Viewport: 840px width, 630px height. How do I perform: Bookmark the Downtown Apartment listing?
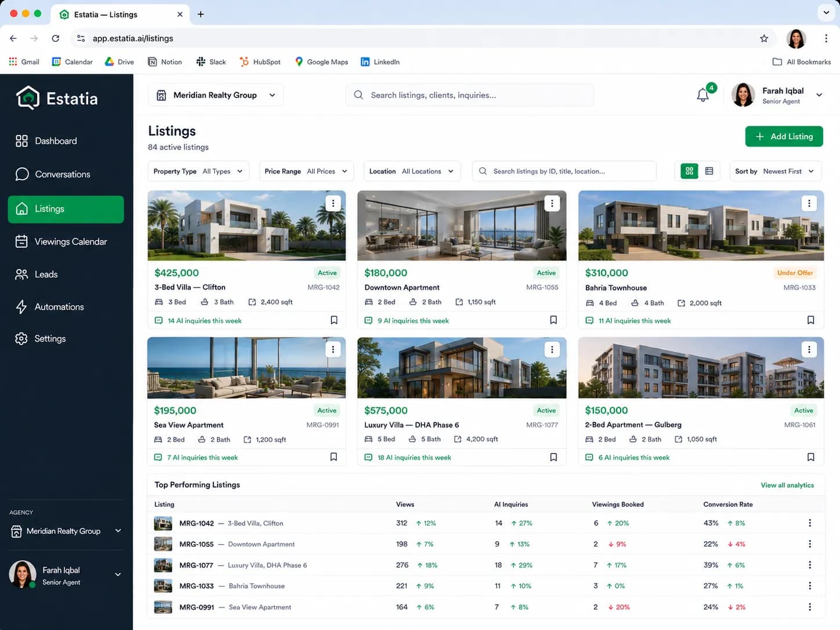coord(553,320)
